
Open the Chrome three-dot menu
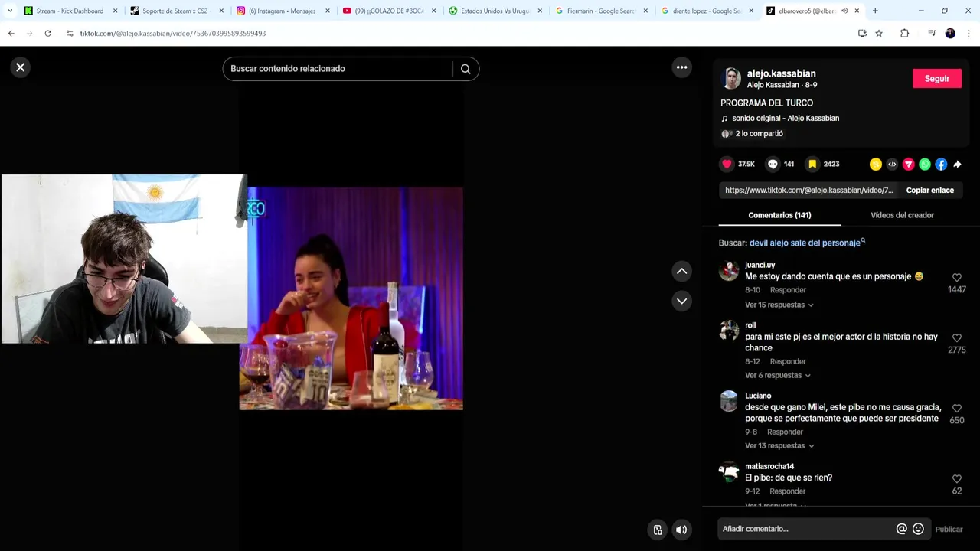pos(969,34)
